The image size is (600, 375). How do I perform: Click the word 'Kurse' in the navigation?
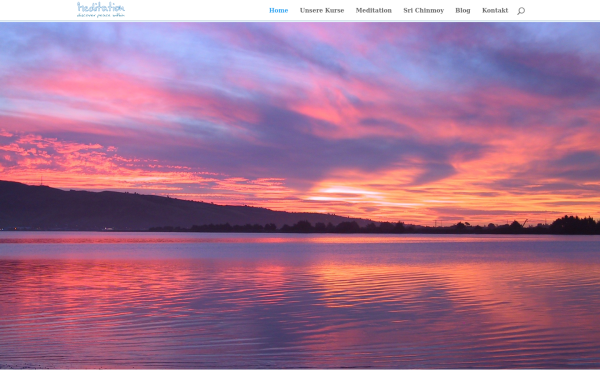(334, 10)
